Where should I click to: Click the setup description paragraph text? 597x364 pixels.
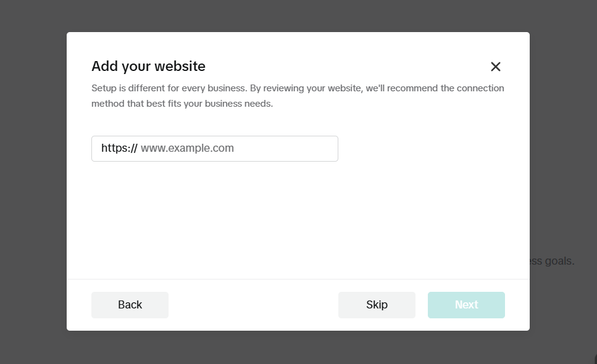pos(298,96)
